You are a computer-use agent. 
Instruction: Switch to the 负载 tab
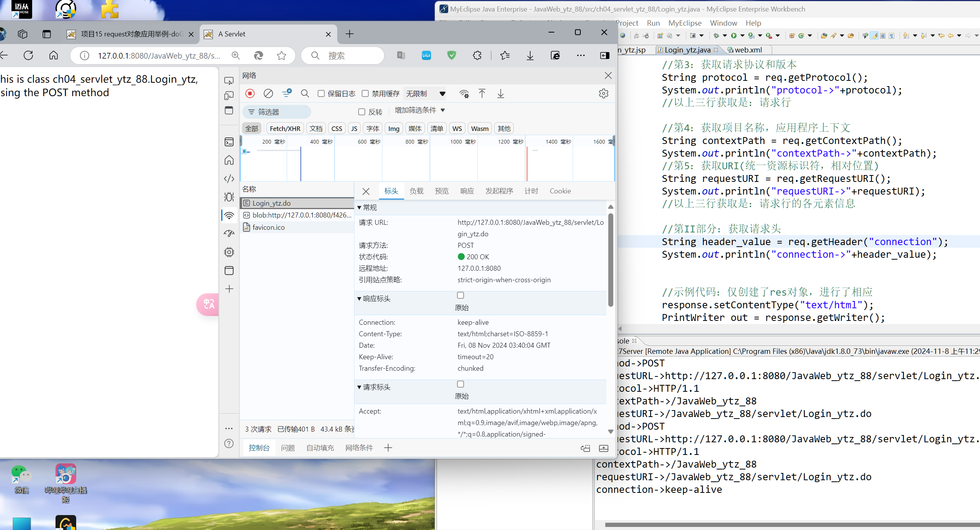(x=416, y=191)
